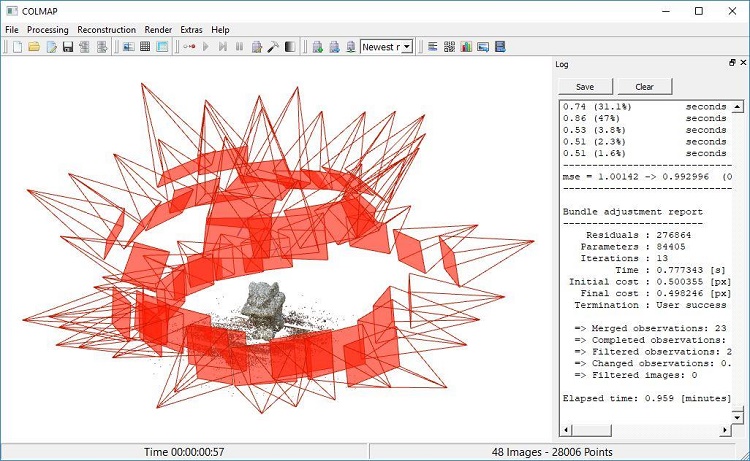Open project using folder icon

[x=34, y=47]
